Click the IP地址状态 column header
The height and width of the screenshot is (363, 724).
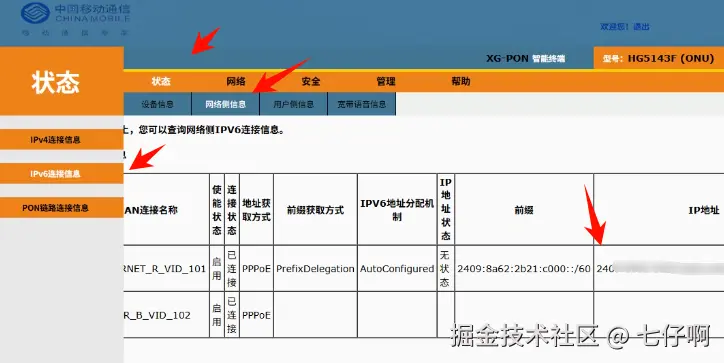(446, 209)
